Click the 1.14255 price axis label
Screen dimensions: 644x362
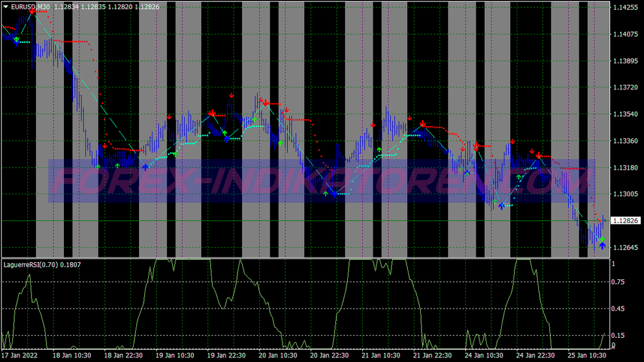[x=626, y=7]
